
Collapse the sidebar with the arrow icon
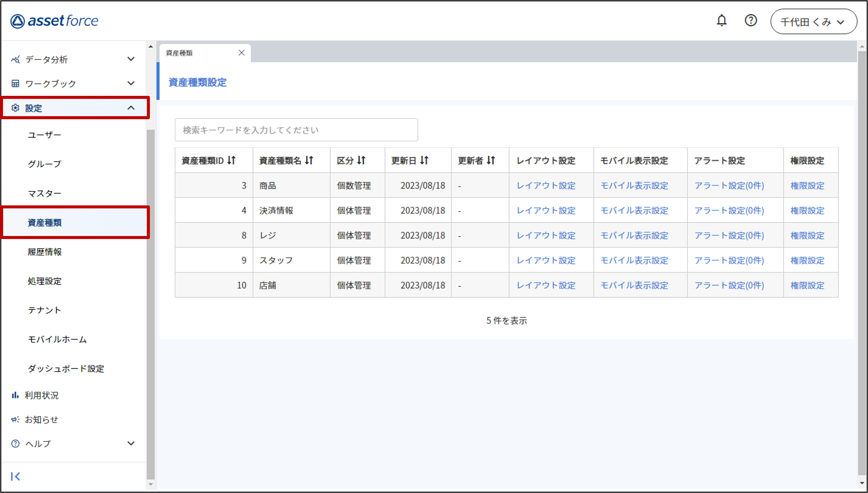[16, 476]
